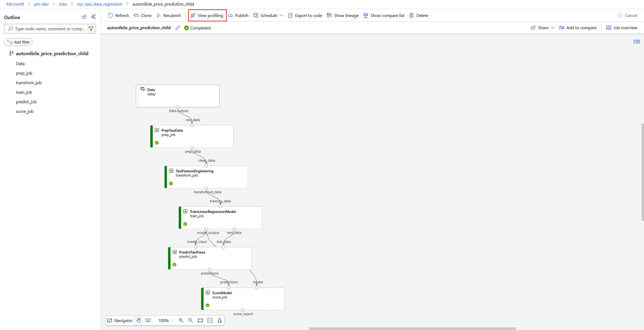Collapse the Outline panel

pyautogui.click(x=94, y=17)
